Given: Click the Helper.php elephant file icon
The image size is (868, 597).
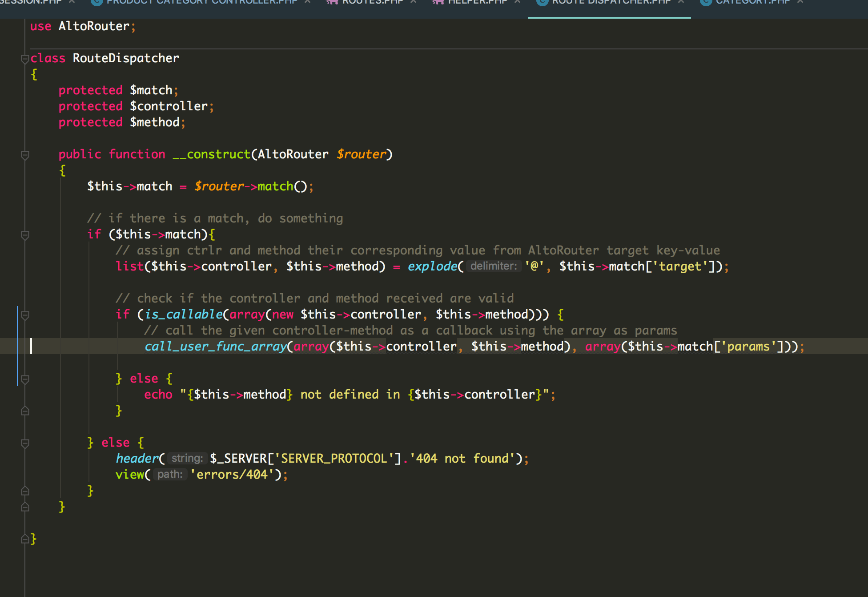Looking at the screenshot, I should point(438,2).
